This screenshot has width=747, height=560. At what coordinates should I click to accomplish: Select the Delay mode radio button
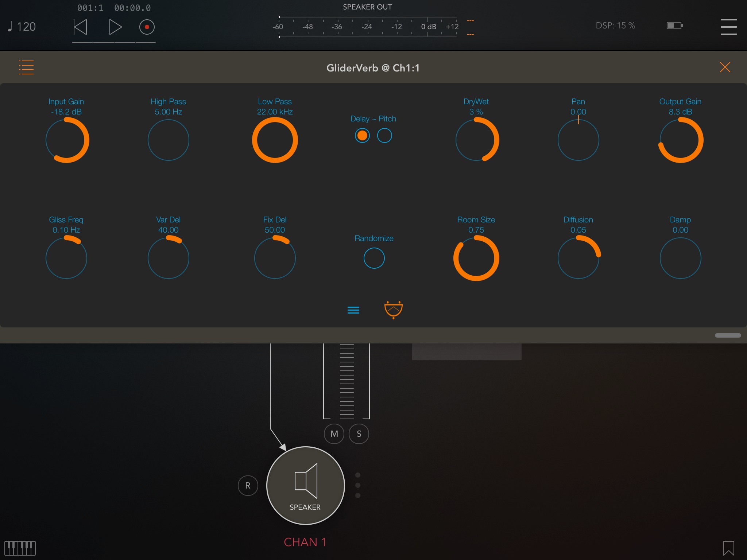point(362,135)
